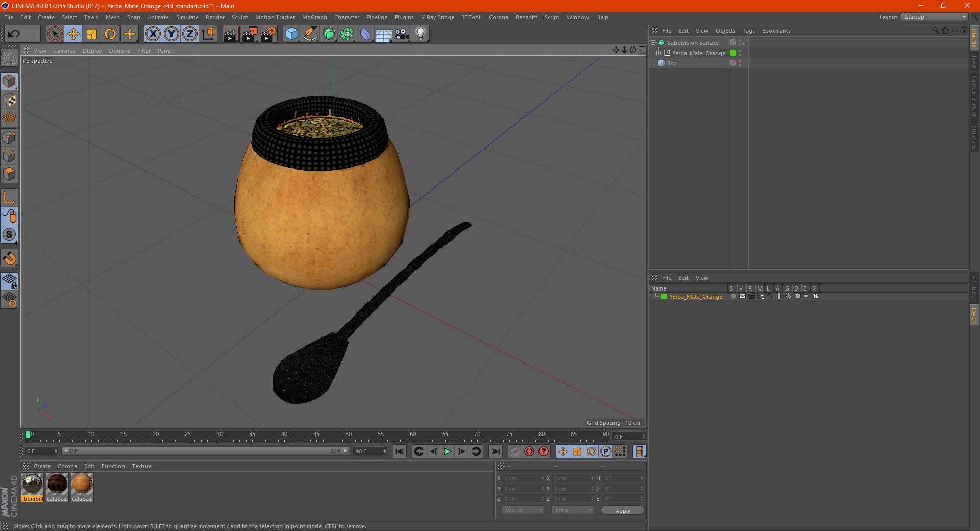The height and width of the screenshot is (531, 980).
Task: Open Object Manager Tags menu
Action: (x=748, y=31)
